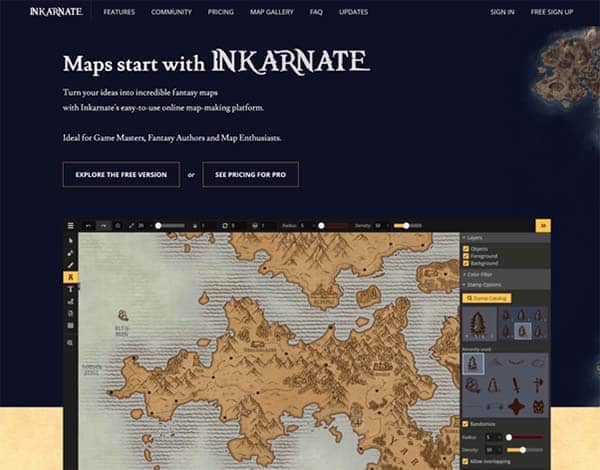Click the large tree stamp preview
This screenshot has width=600, height=470.
[479, 324]
